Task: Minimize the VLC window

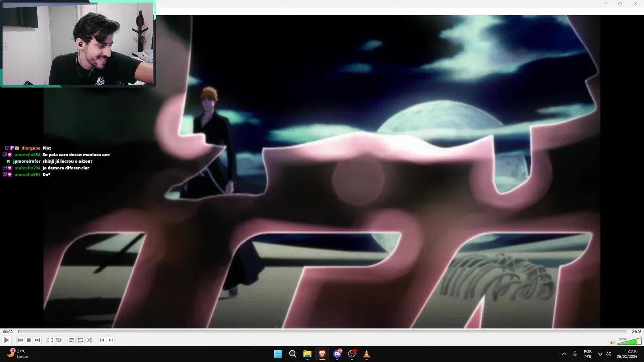Action: click(x=605, y=4)
